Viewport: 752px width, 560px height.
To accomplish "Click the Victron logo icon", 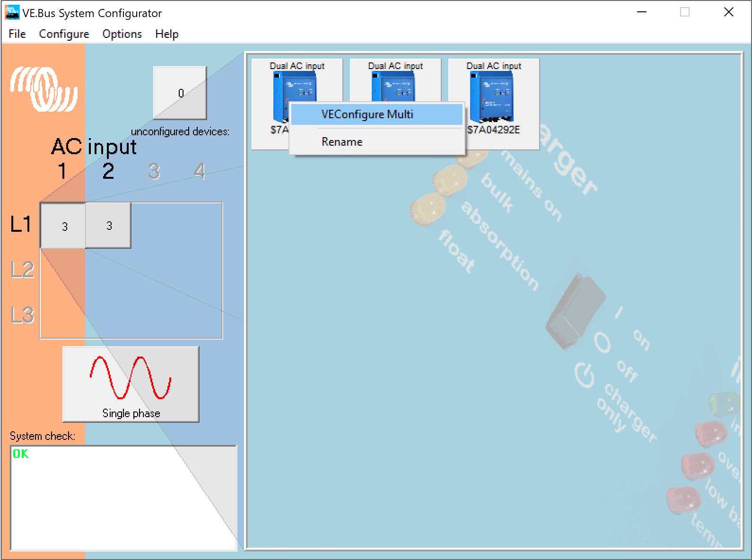I will point(44,88).
